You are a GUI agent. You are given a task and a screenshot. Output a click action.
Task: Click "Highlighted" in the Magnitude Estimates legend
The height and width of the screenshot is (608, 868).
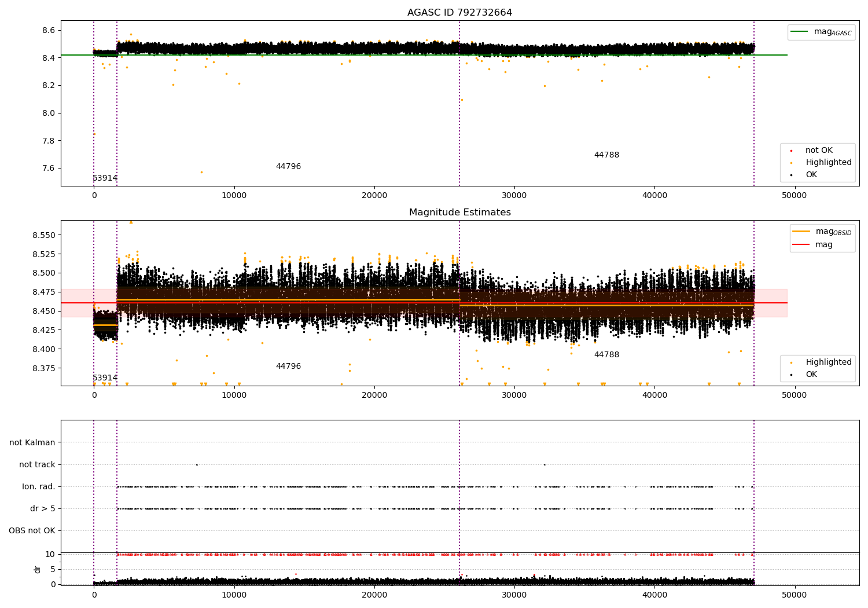pyautogui.click(x=829, y=362)
